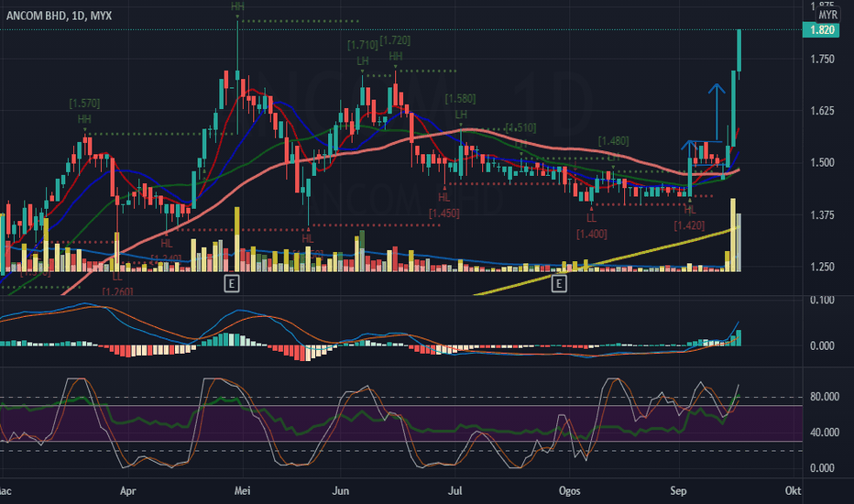Select the [1.720] HH swing label

pyautogui.click(x=396, y=48)
